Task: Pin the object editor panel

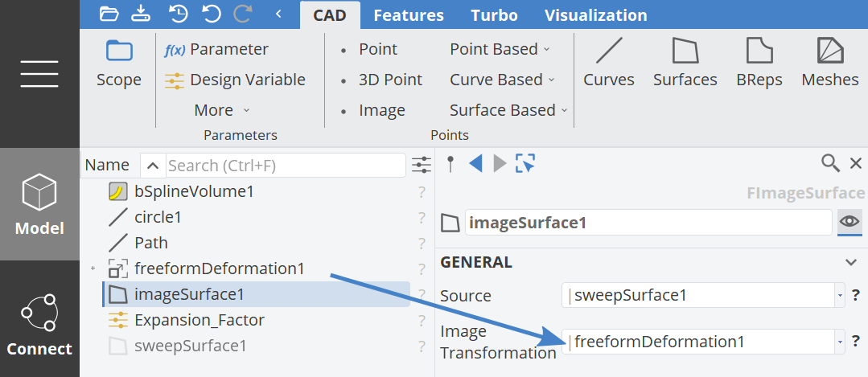Action: [x=450, y=164]
